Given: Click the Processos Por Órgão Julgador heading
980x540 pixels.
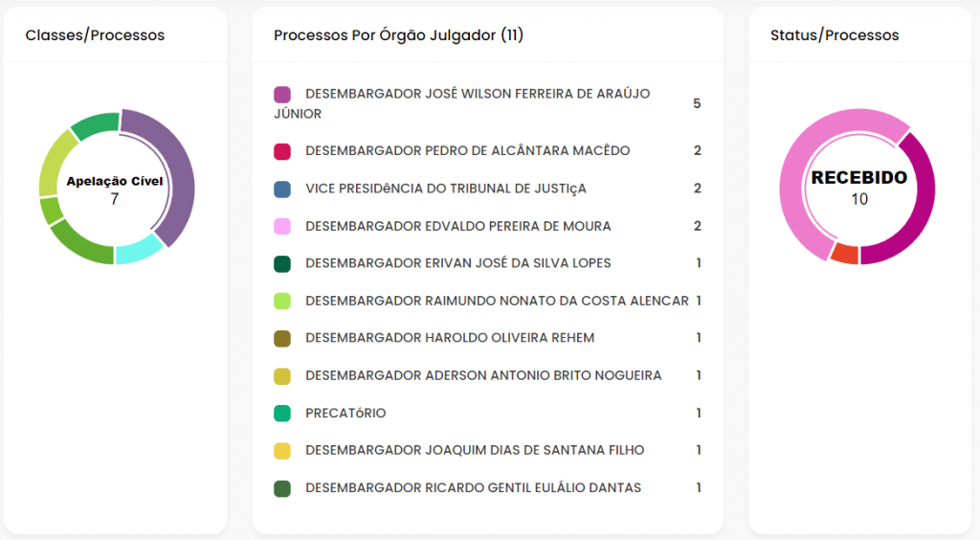Looking at the screenshot, I should [398, 35].
